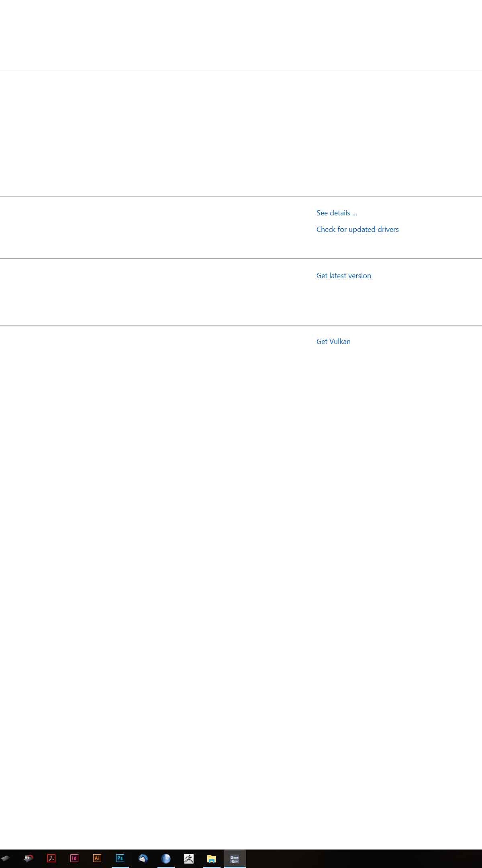This screenshot has width=482, height=868.
Task: Click the blue globe browser icon
Action: pyautogui.click(x=166, y=858)
